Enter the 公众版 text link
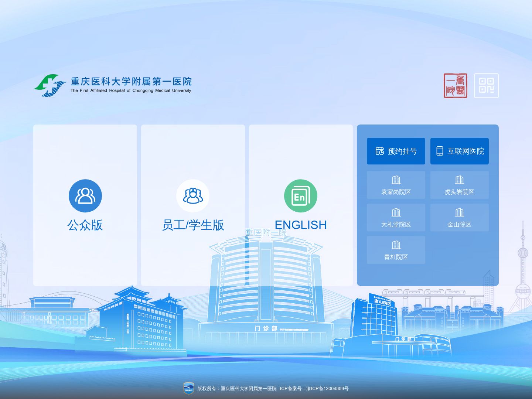The image size is (532, 399). 85,225
